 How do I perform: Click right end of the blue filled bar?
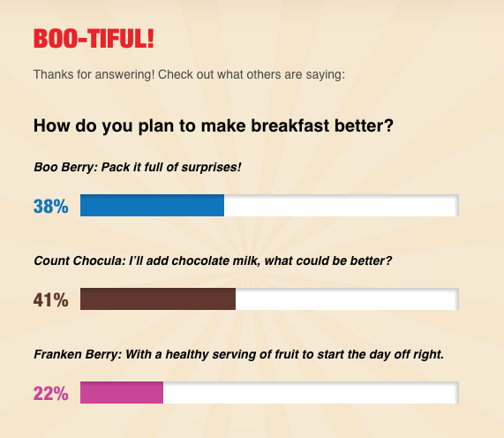(222, 205)
